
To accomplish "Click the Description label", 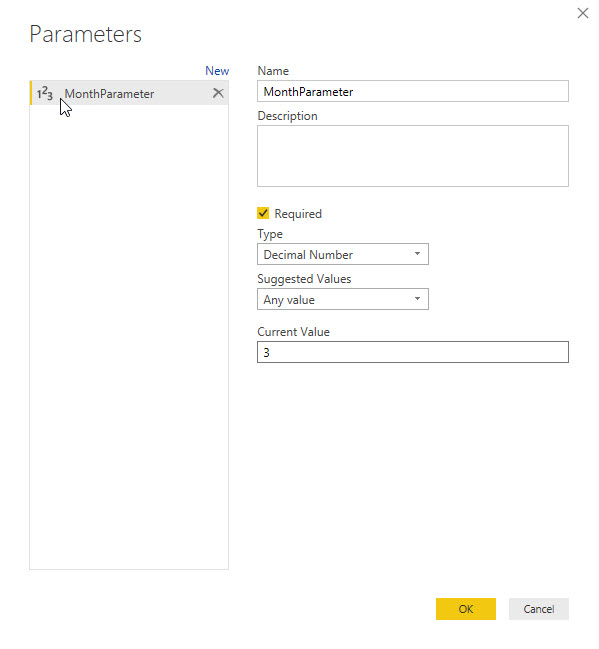I will (287, 116).
